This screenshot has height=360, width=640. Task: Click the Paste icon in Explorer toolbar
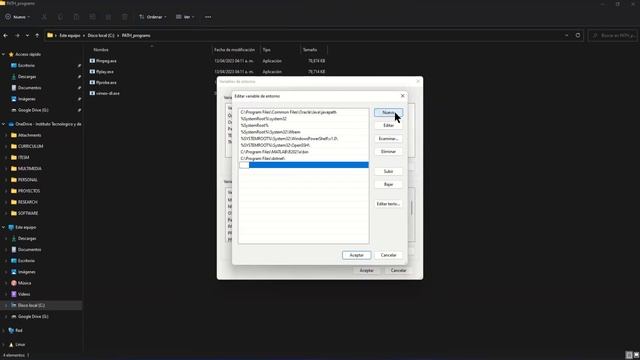click(x=76, y=17)
